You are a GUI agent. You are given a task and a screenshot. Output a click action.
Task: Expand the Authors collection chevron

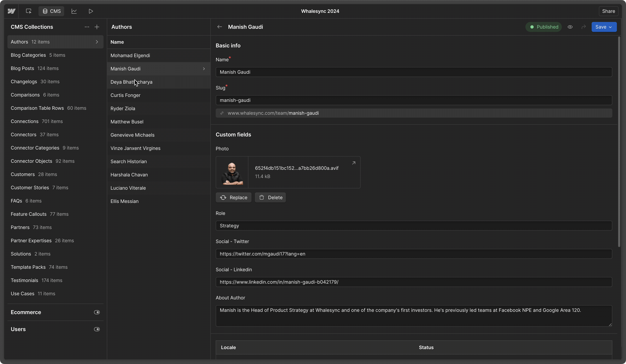tap(97, 42)
